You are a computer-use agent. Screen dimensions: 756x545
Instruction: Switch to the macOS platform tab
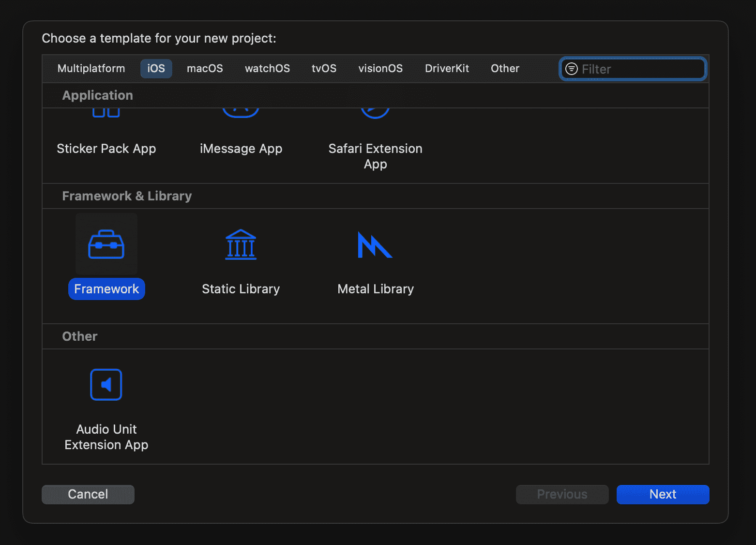(x=205, y=68)
